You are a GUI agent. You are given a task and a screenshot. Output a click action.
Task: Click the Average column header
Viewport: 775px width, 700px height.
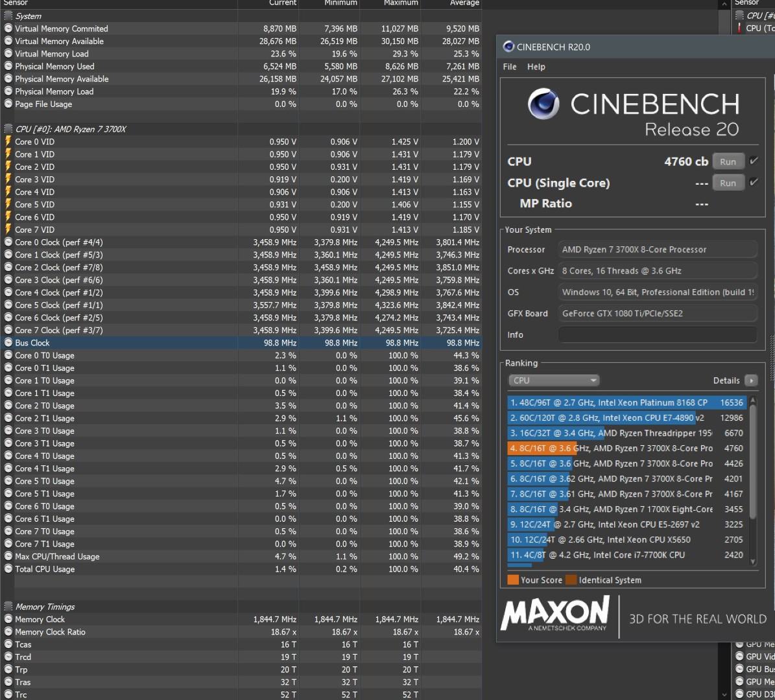tap(464, 3)
